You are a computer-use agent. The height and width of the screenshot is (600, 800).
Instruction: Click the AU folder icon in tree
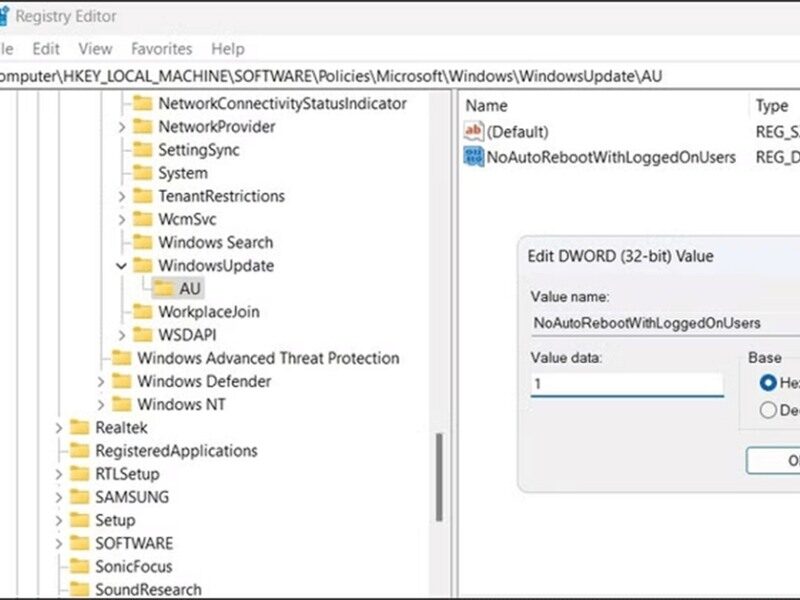(165, 289)
